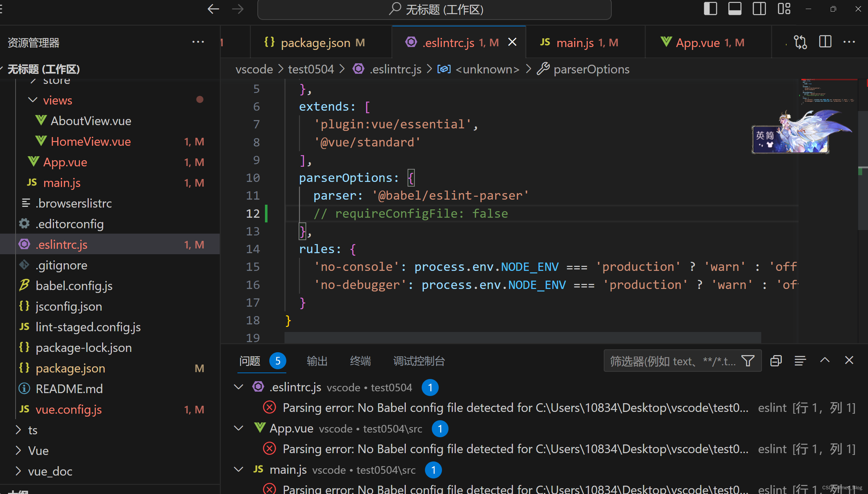The height and width of the screenshot is (494, 868).
Task: Maximize the panel with up chevron
Action: point(825,360)
